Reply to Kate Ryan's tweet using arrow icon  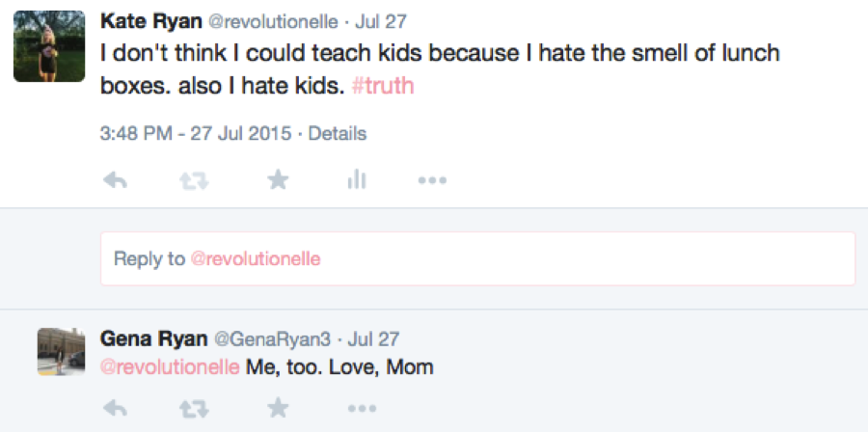(x=116, y=180)
